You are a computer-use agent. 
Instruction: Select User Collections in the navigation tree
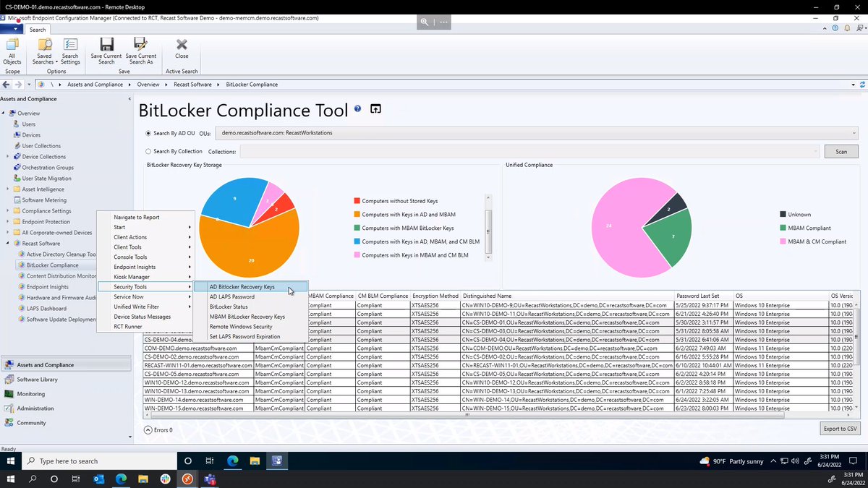pos(41,146)
